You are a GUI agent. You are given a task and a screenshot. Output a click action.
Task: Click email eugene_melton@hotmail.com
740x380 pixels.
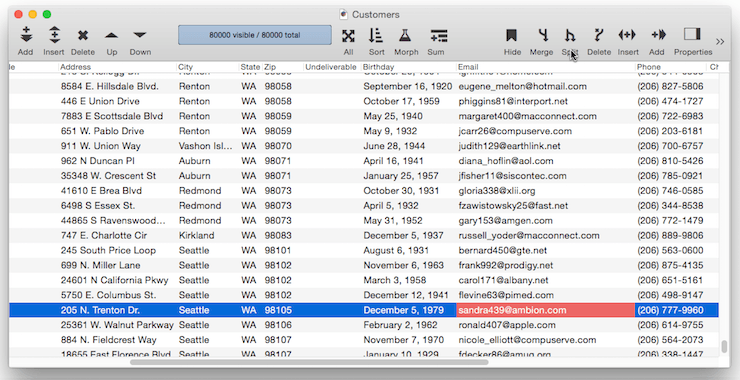[x=522, y=86]
